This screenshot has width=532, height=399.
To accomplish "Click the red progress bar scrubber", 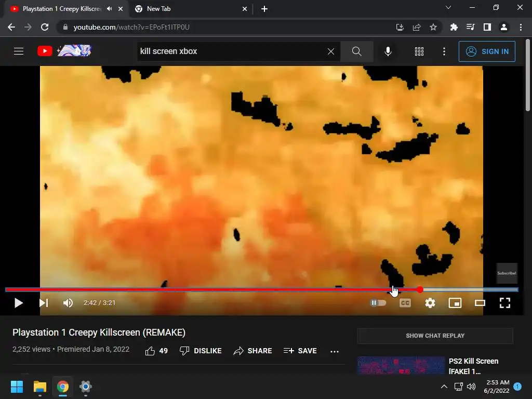I will (420, 289).
